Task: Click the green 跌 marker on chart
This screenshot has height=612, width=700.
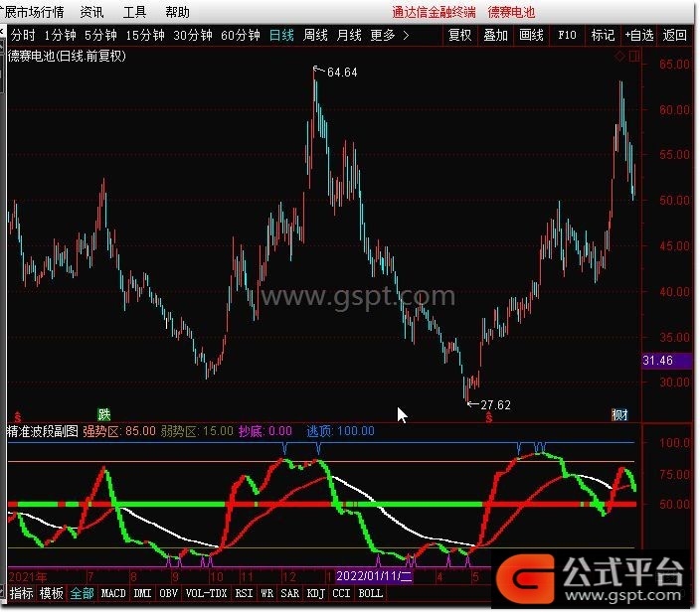Action: 104,415
